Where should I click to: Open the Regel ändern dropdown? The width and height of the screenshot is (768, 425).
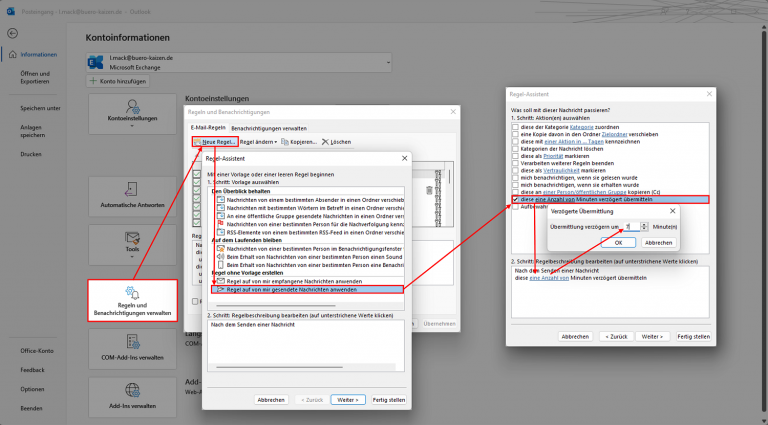click(259, 142)
